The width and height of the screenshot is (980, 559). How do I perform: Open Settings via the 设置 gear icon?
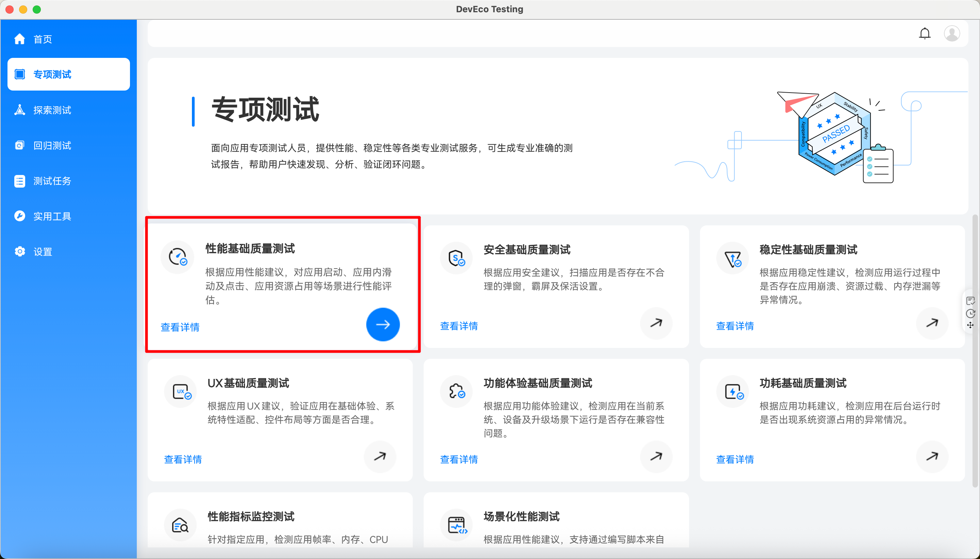pyautogui.click(x=20, y=252)
